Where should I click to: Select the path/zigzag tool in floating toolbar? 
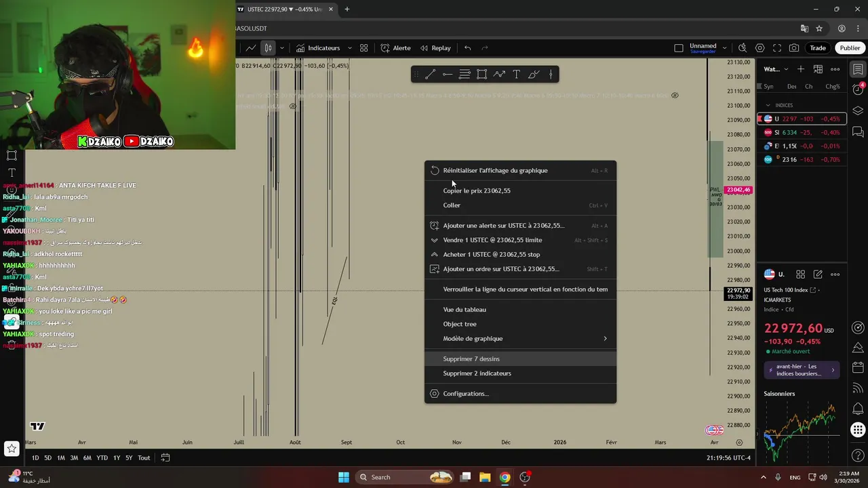[499, 75]
